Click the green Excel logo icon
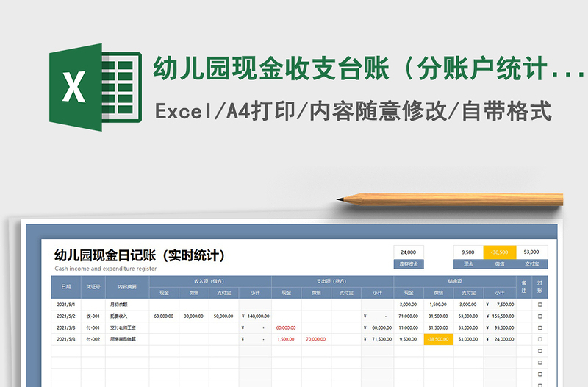 point(96,87)
